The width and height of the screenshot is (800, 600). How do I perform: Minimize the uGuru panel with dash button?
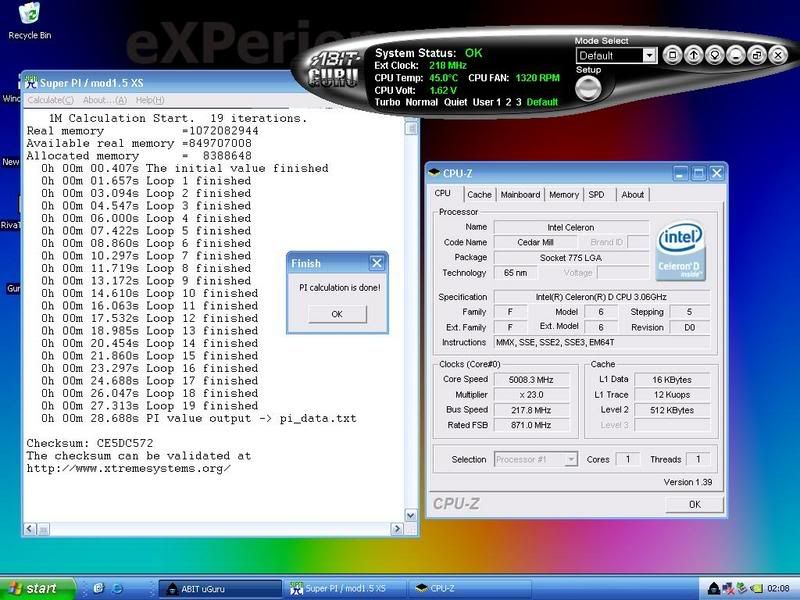tap(735, 55)
